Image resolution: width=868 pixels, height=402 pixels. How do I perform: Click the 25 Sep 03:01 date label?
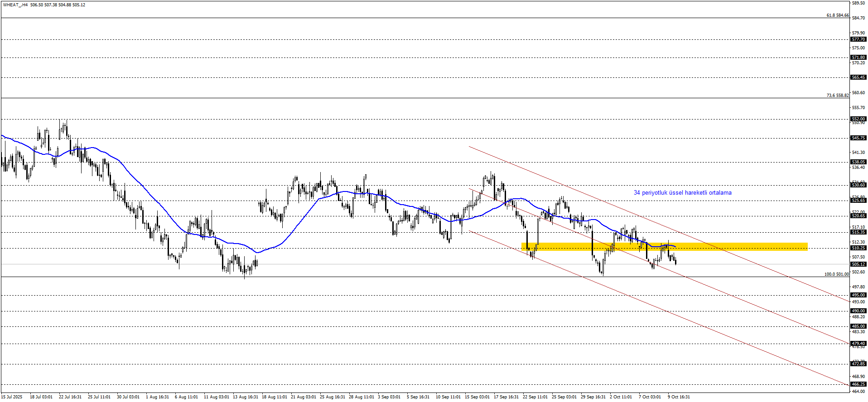(564, 397)
